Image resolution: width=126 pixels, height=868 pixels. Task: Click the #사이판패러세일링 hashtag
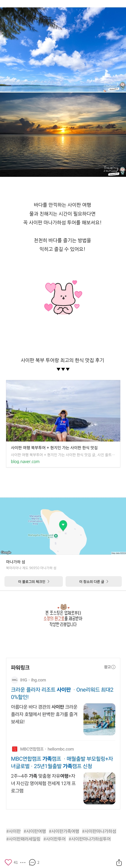point(23,839)
